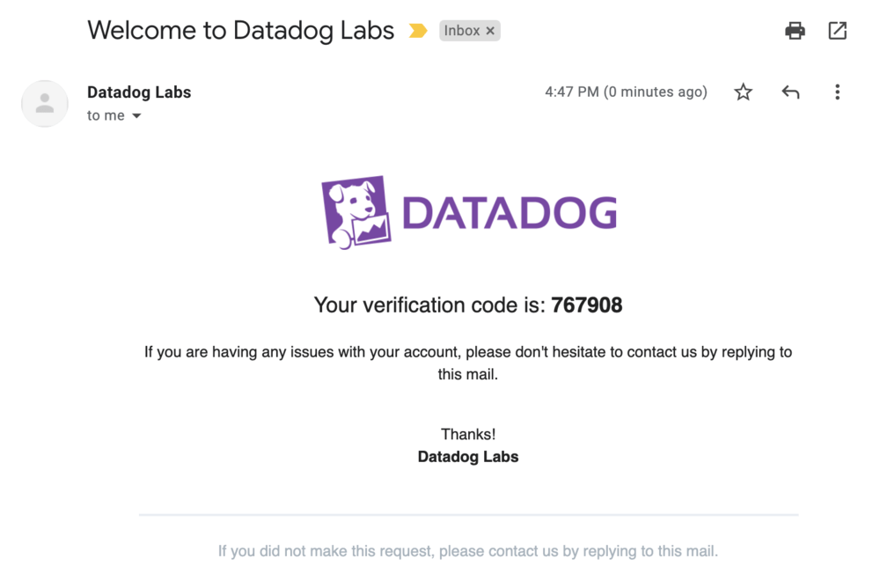Select the verification code 767908
Viewport: 880px width, 588px height.
586,305
